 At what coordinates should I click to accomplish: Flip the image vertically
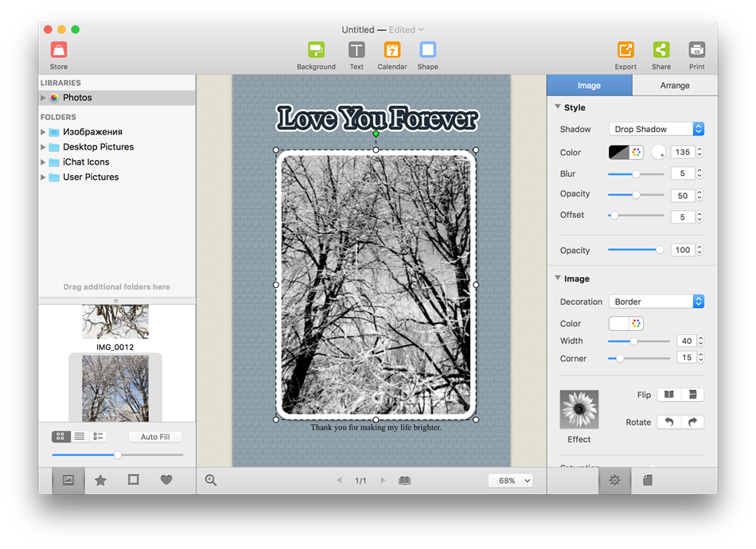pos(693,395)
